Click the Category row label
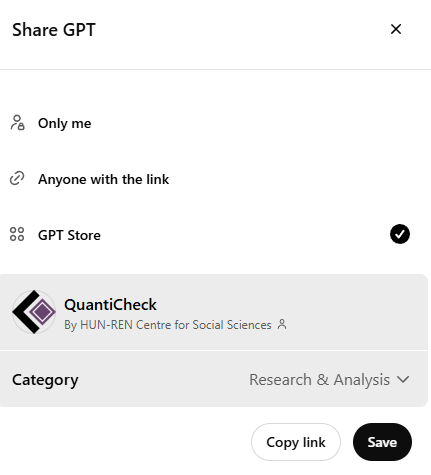The width and height of the screenshot is (431, 475). (45, 380)
